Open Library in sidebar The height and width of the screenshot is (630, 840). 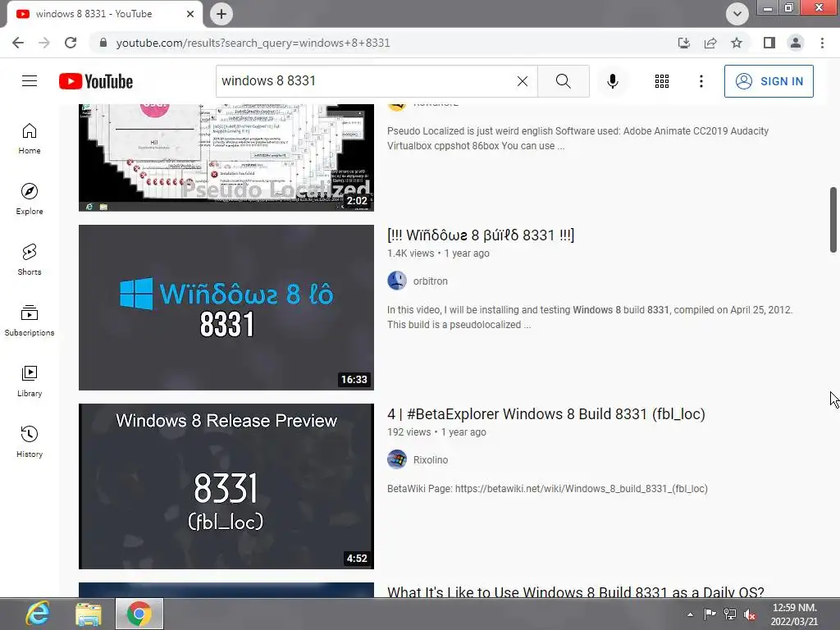click(x=30, y=381)
